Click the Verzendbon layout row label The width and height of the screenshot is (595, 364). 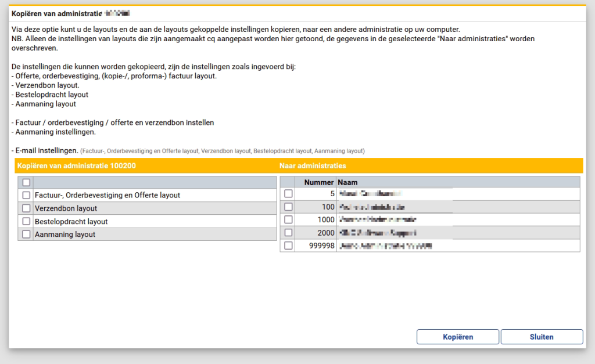tap(66, 208)
